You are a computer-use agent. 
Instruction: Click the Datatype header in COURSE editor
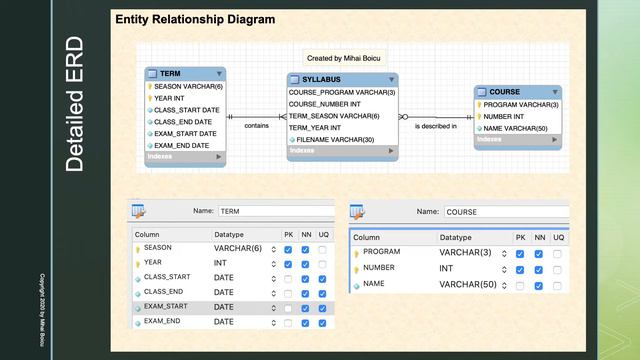click(456, 238)
